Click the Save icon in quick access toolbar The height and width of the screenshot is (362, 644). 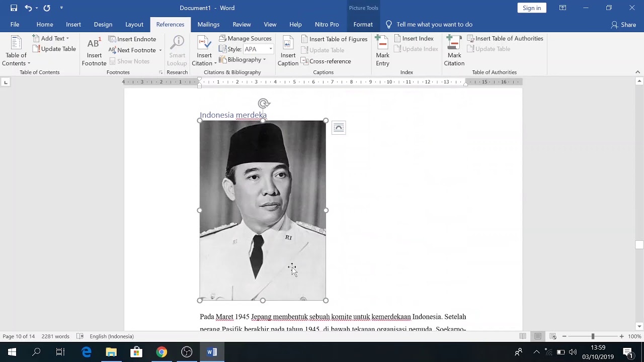[x=14, y=8]
